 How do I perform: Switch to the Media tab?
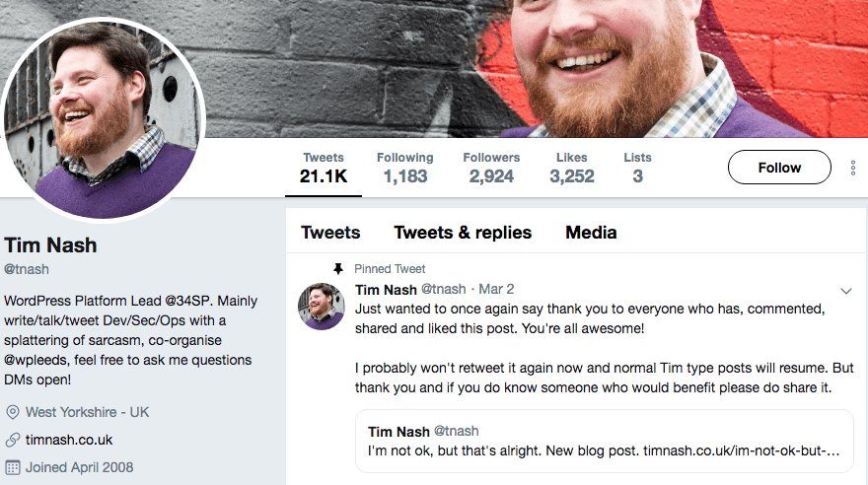coord(591,233)
